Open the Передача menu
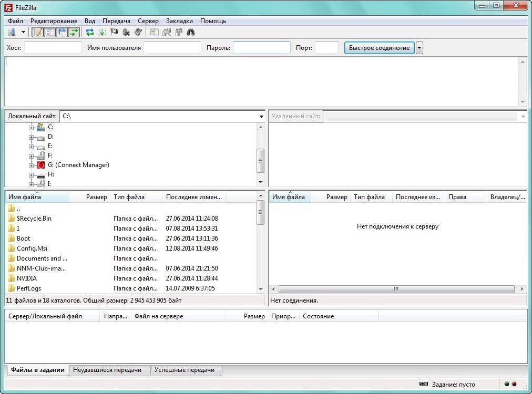This screenshot has height=394, width=532. [116, 20]
